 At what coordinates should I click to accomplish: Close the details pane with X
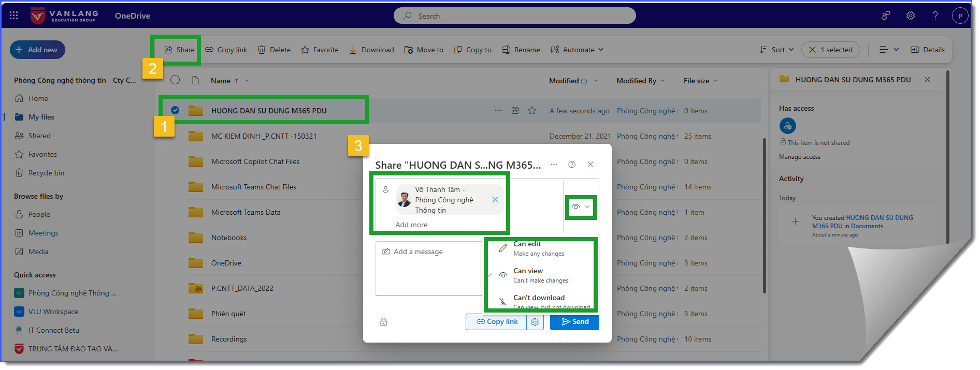click(x=927, y=79)
